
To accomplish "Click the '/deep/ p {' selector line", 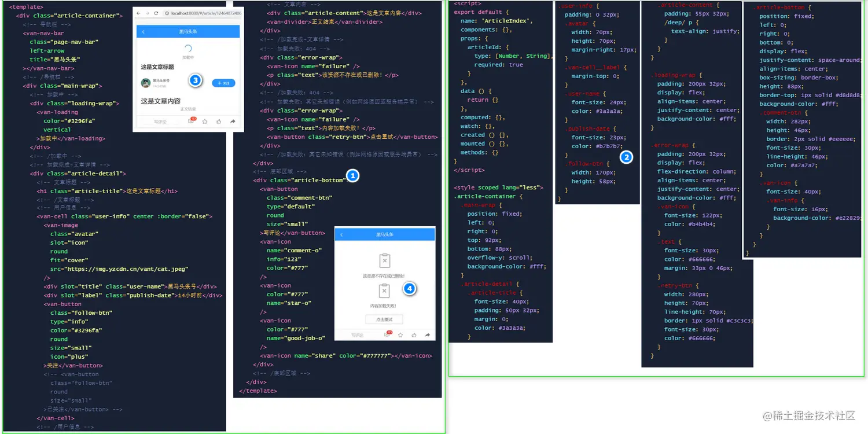I will pyautogui.click(x=683, y=23).
